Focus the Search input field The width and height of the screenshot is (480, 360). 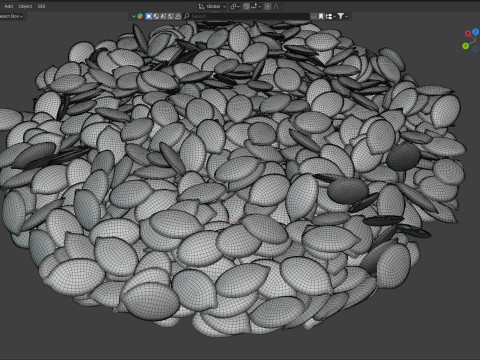(x=246, y=16)
